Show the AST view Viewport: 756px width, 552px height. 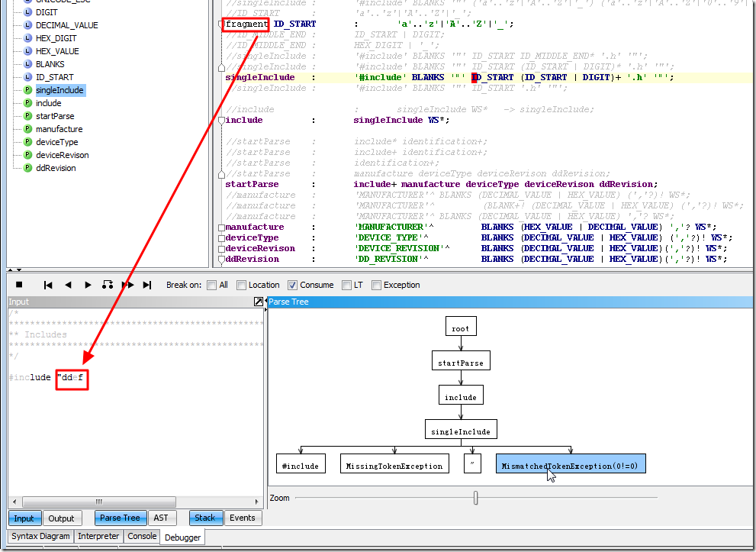(161, 518)
